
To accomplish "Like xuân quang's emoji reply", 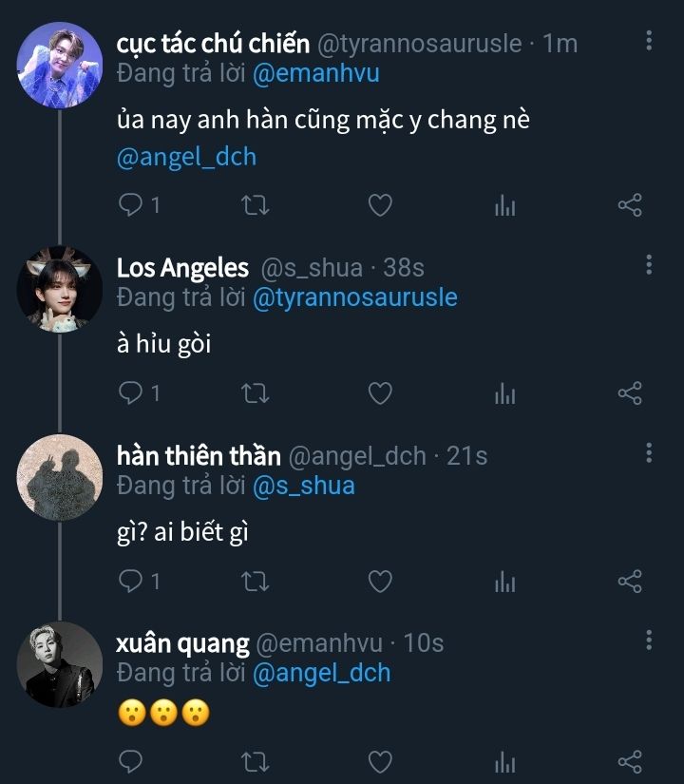I will pyautogui.click(x=380, y=761).
